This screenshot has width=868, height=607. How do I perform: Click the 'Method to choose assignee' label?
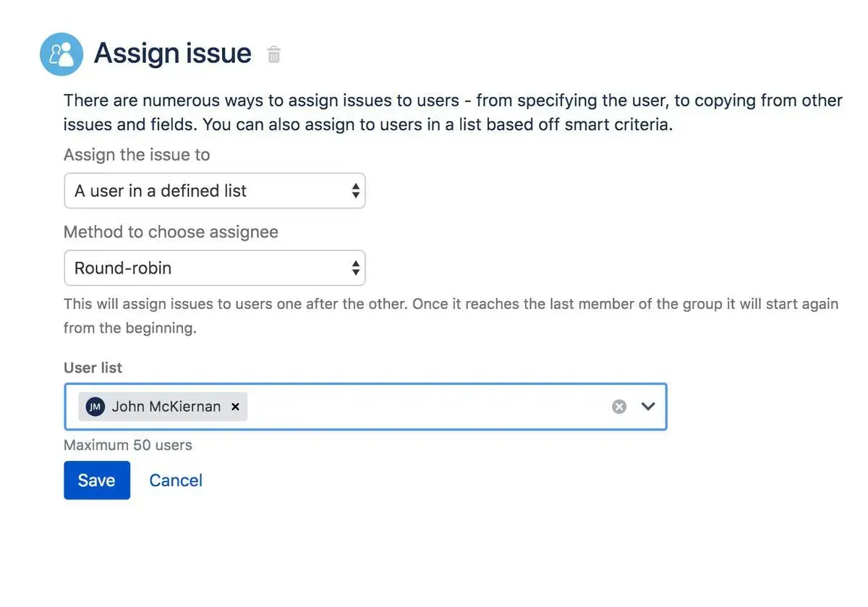pos(171,232)
